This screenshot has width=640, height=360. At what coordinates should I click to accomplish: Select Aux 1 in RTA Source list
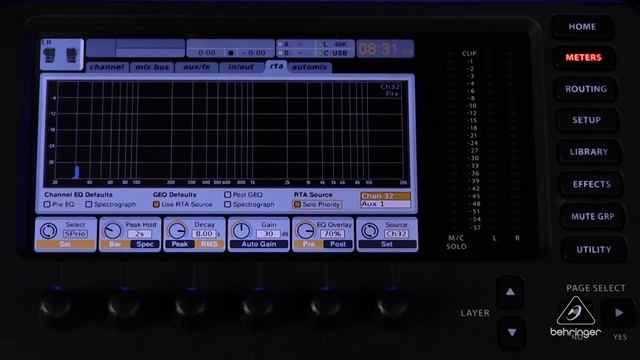click(x=385, y=204)
